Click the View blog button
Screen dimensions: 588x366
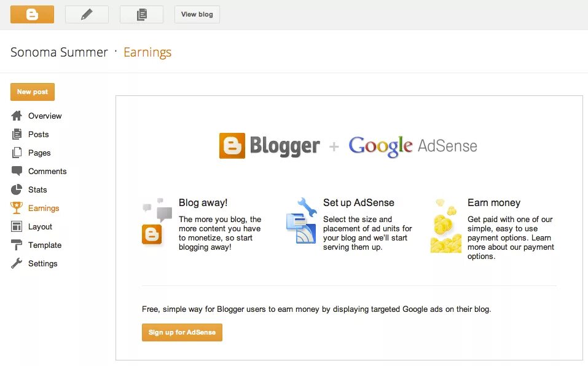tap(197, 14)
